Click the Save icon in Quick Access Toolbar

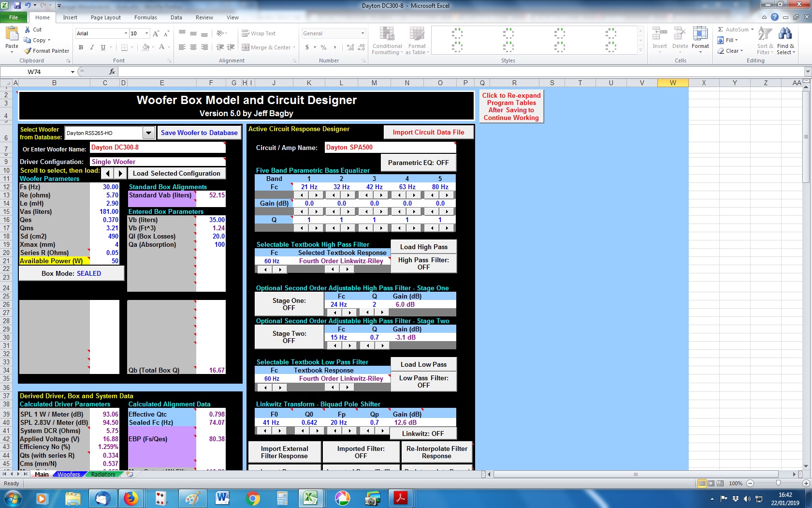(17, 5)
